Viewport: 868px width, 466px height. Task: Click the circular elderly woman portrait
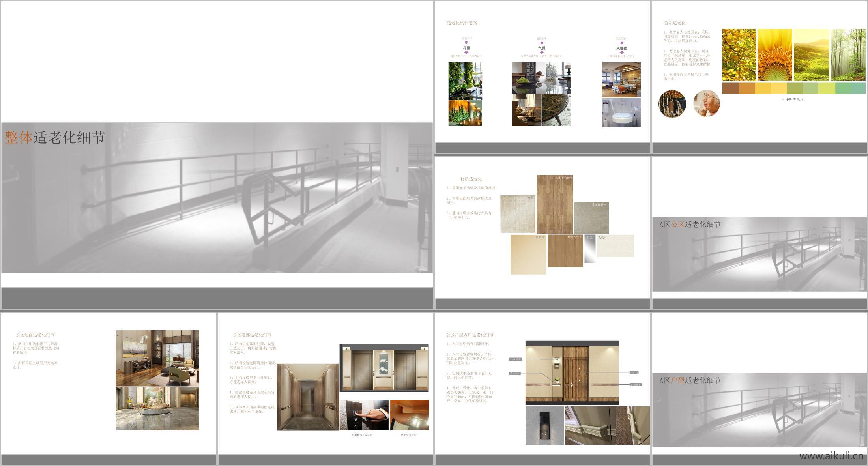706,103
